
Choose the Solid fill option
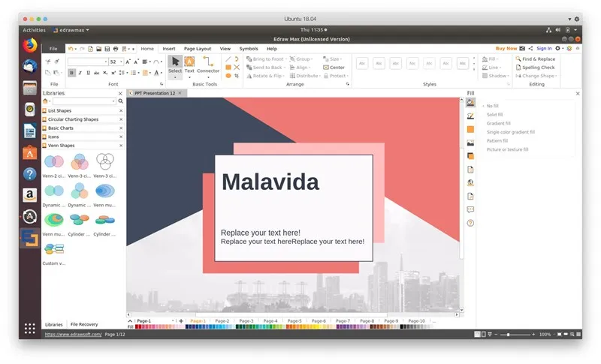point(494,115)
